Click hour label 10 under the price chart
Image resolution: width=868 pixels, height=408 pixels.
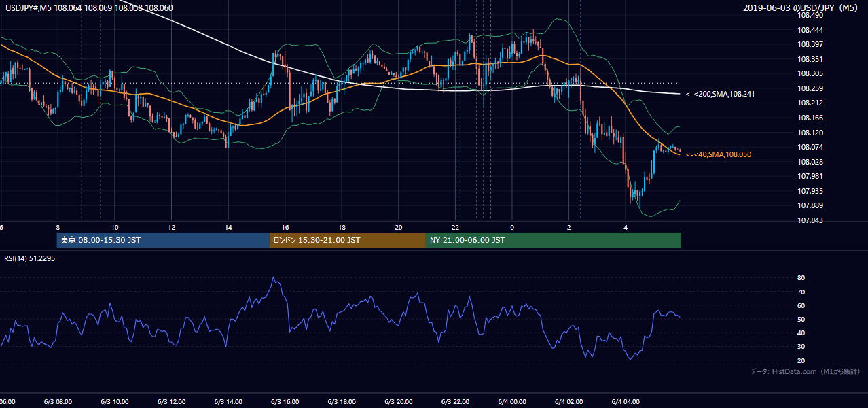click(115, 228)
